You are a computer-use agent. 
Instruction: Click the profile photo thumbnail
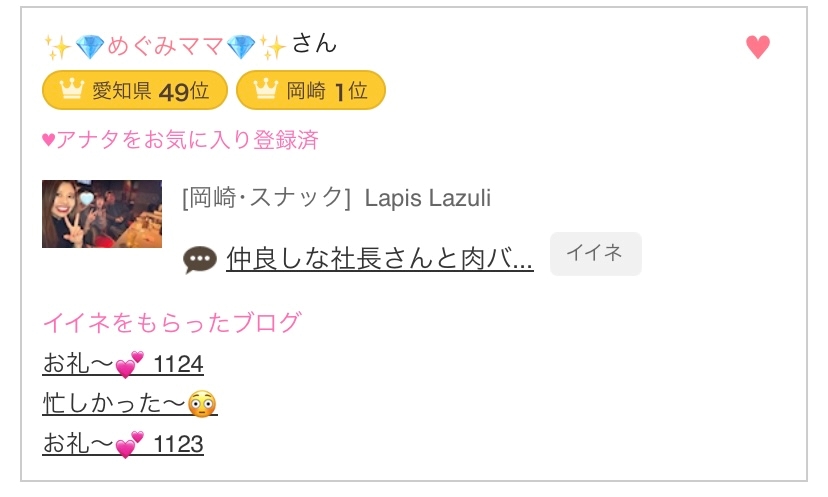click(x=102, y=214)
